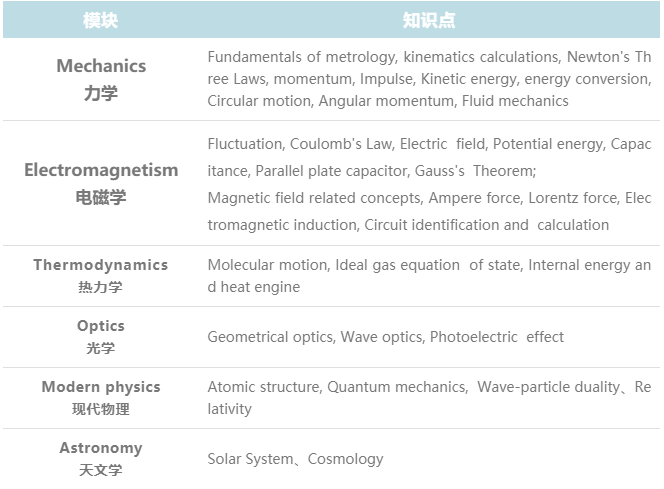Click the 知识点 column header
Screen dimensions: 664x489
click(x=429, y=20)
